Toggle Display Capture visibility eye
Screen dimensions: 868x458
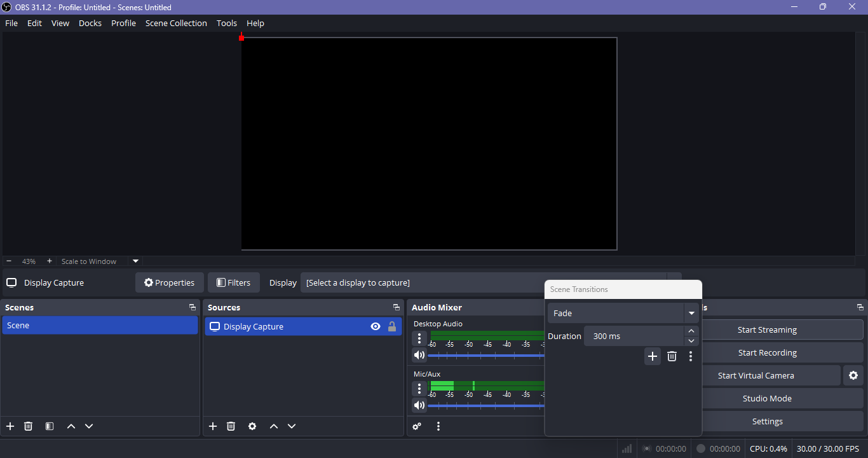[376, 326]
